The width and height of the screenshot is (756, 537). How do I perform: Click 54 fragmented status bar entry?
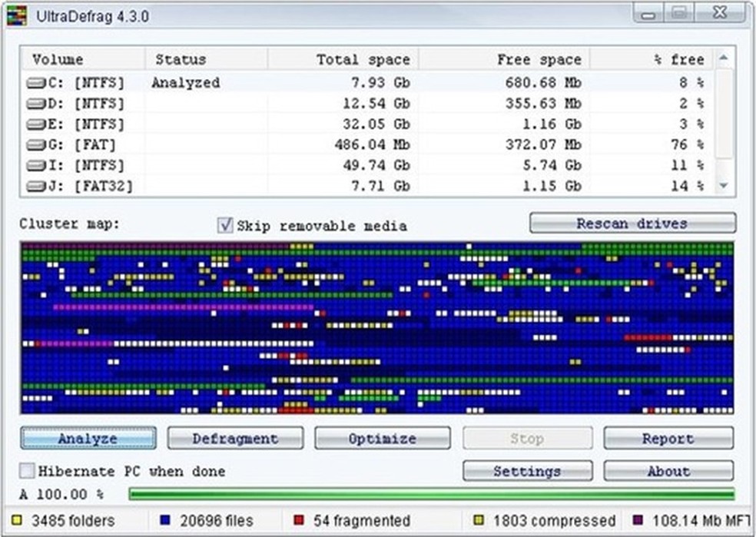(x=362, y=521)
